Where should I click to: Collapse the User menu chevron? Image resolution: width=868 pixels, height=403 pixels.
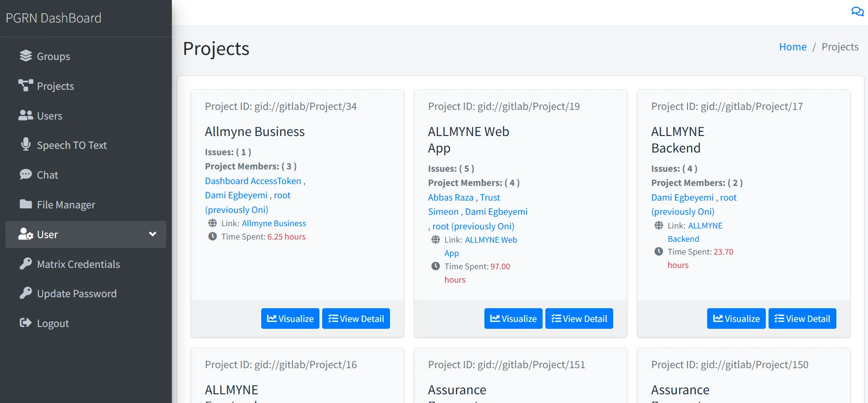[x=153, y=234]
